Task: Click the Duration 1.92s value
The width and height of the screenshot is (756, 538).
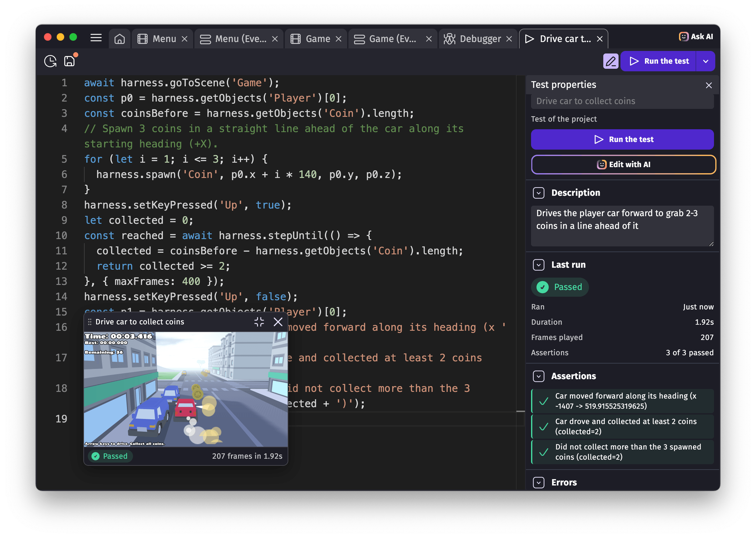Action: [704, 322]
